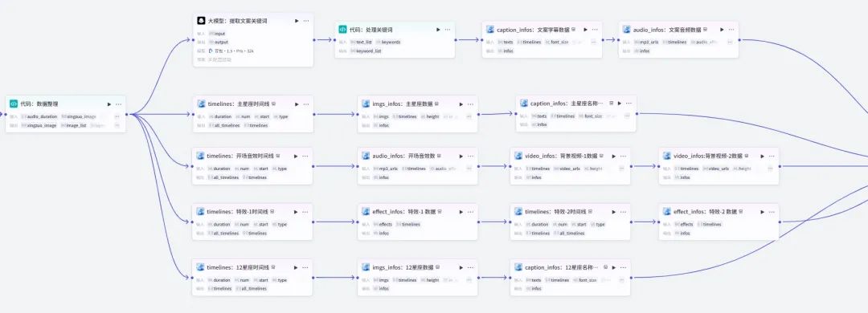Click the LLM icon of 大模型：提取文案关键词
The image size is (868, 313).
coord(201,20)
